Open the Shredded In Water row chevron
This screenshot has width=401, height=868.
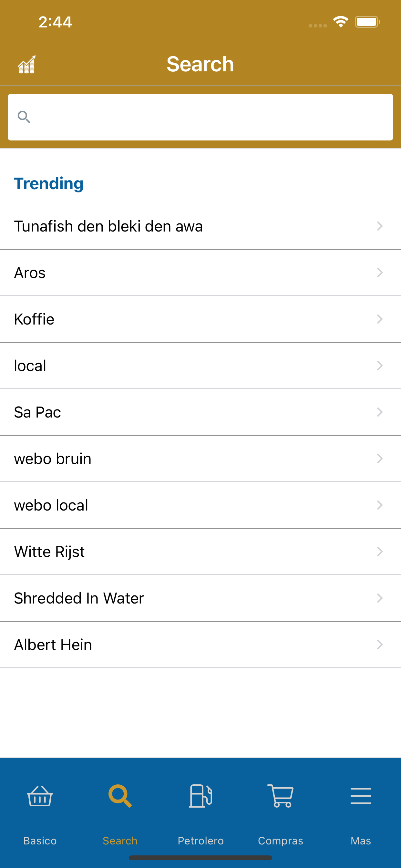tap(380, 598)
